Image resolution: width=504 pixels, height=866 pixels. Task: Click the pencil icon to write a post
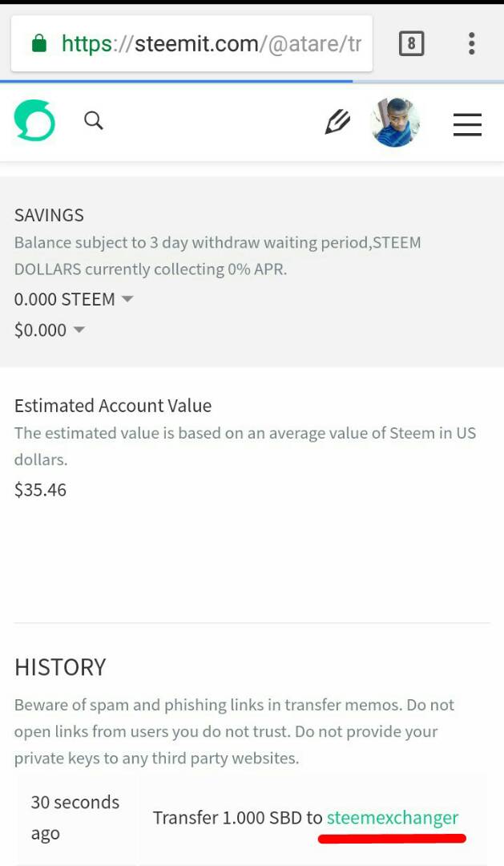point(337,122)
